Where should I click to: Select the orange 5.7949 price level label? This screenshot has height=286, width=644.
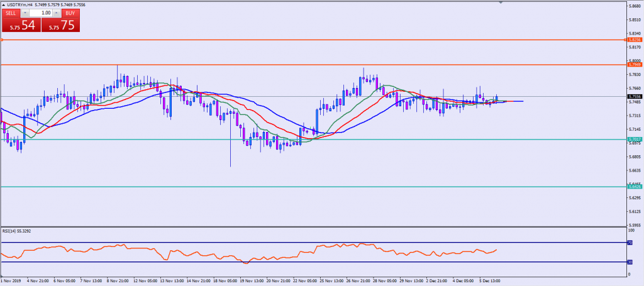point(634,64)
